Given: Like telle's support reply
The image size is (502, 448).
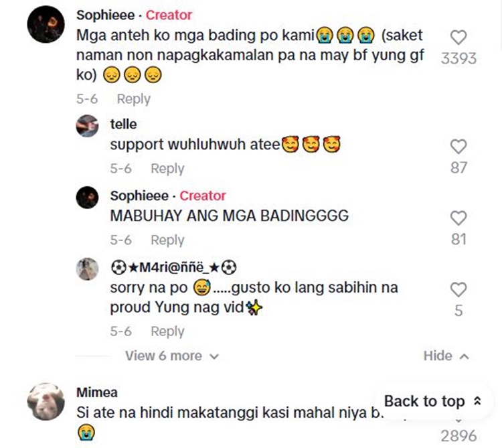Looking at the screenshot, I should (x=458, y=147).
